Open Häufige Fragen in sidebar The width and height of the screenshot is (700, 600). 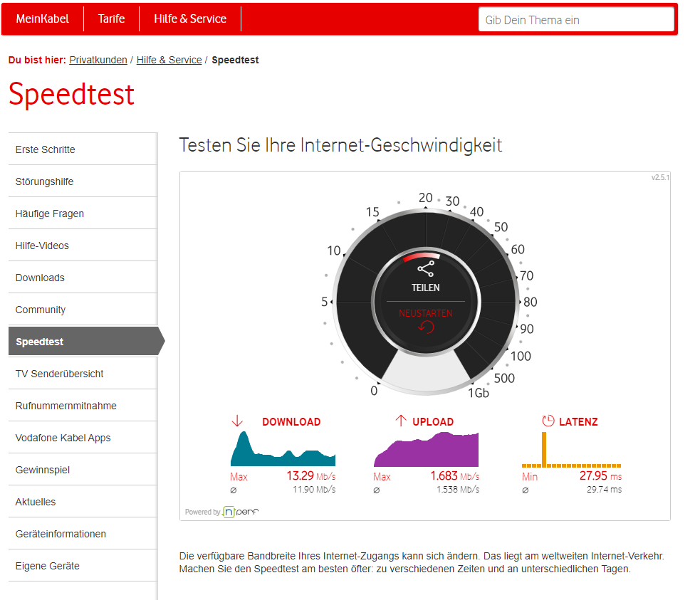83,214
